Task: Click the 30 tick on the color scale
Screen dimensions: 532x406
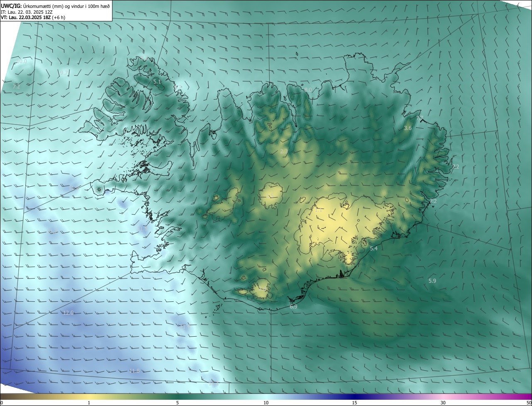Action: pyautogui.click(x=443, y=403)
